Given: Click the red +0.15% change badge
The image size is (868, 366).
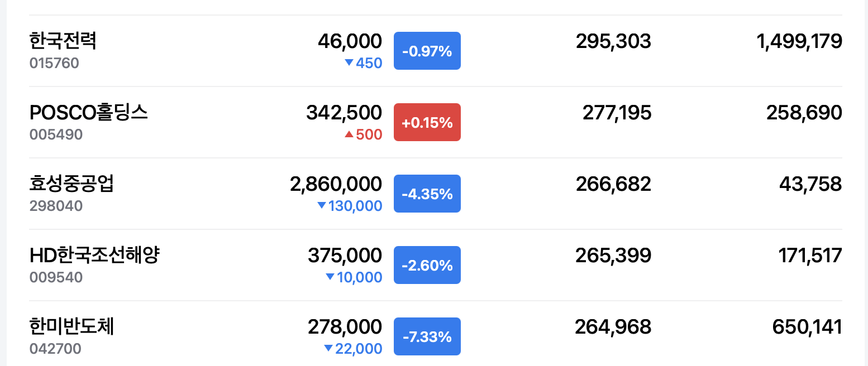Looking at the screenshot, I should (x=427, y=122).
